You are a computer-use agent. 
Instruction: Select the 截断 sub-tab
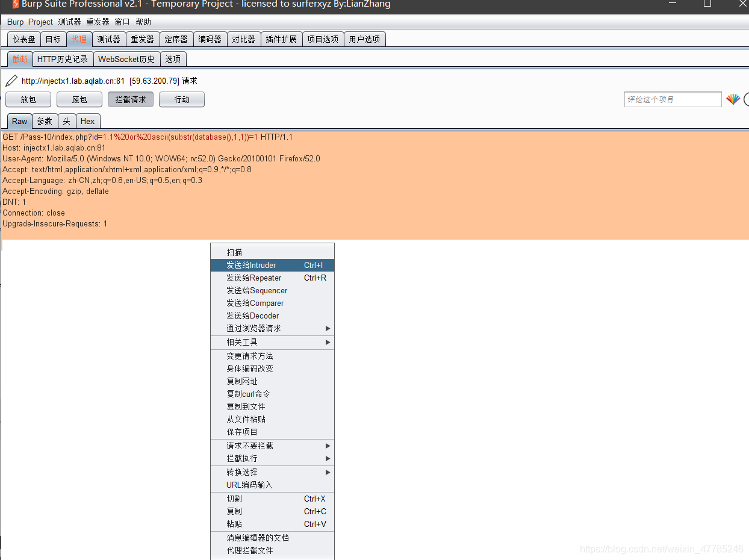[x=20, y=59]
